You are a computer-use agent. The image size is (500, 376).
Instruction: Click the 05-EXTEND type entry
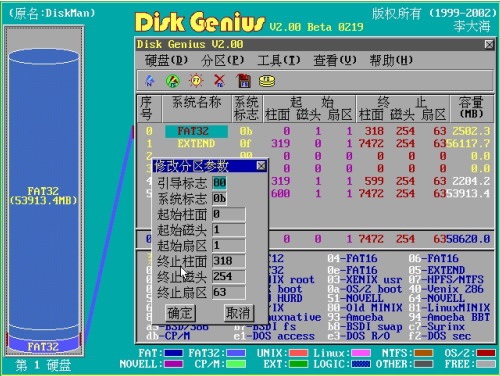(437, 270)
